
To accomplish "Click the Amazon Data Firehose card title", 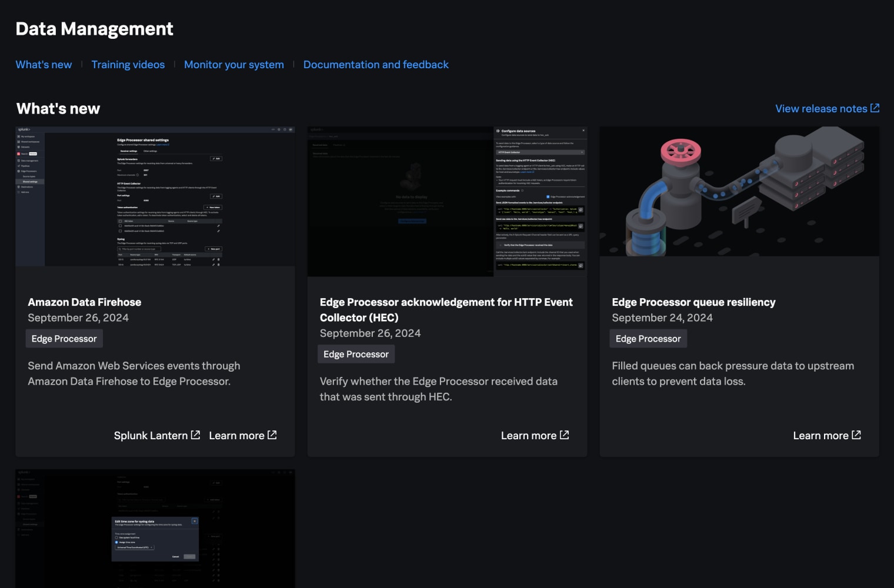I will (x=85, y=302).
